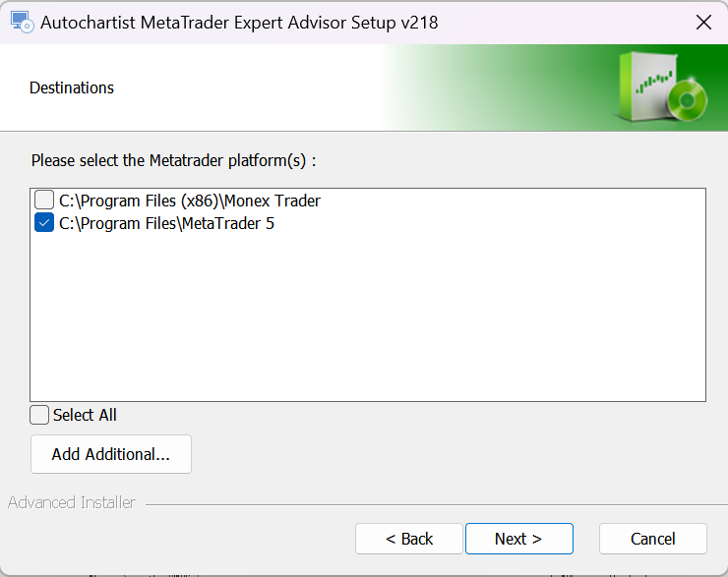Screen dimensions: 728x577
Task: Click the Destinations heading
Action: 72,87
